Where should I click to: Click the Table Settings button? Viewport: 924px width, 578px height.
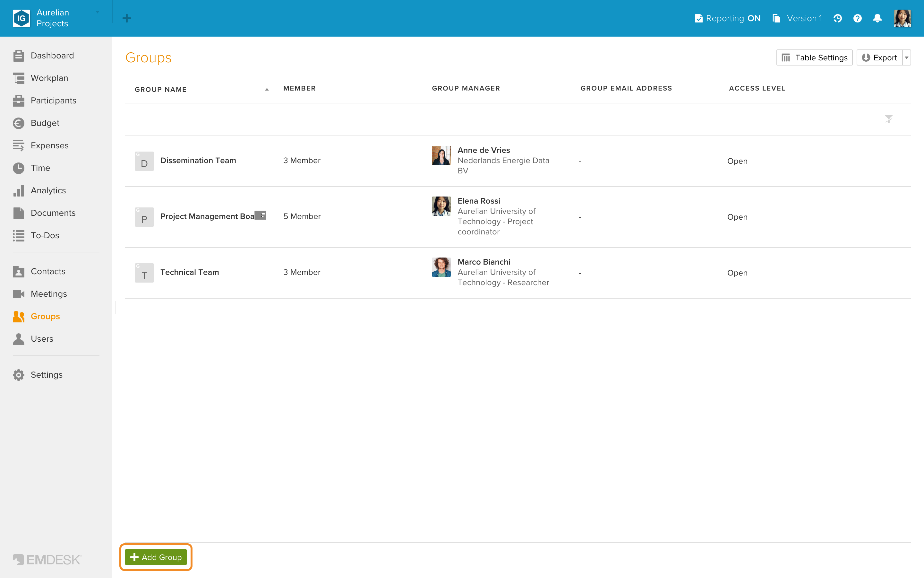pyautogui.click(x=814, y=58)
